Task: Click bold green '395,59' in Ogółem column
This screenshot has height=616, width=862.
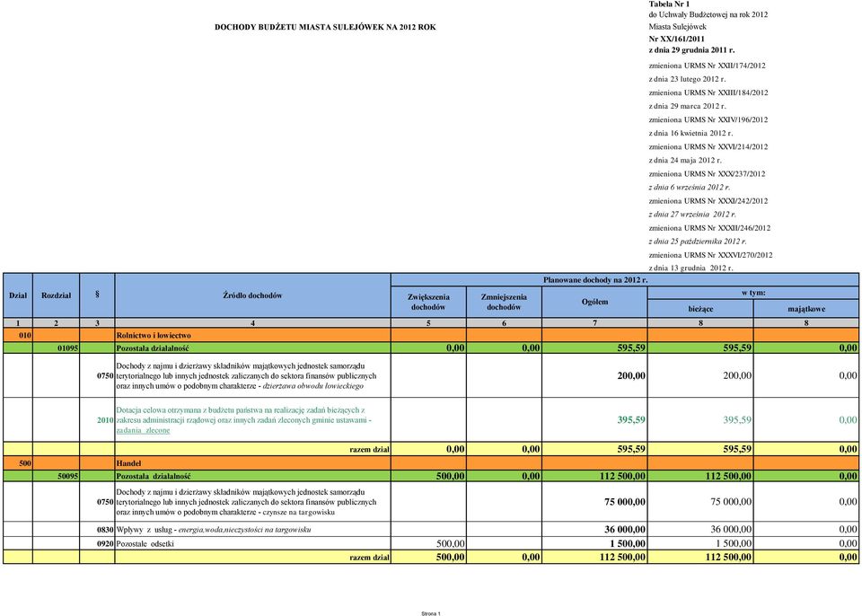Action: click(631, 419)
